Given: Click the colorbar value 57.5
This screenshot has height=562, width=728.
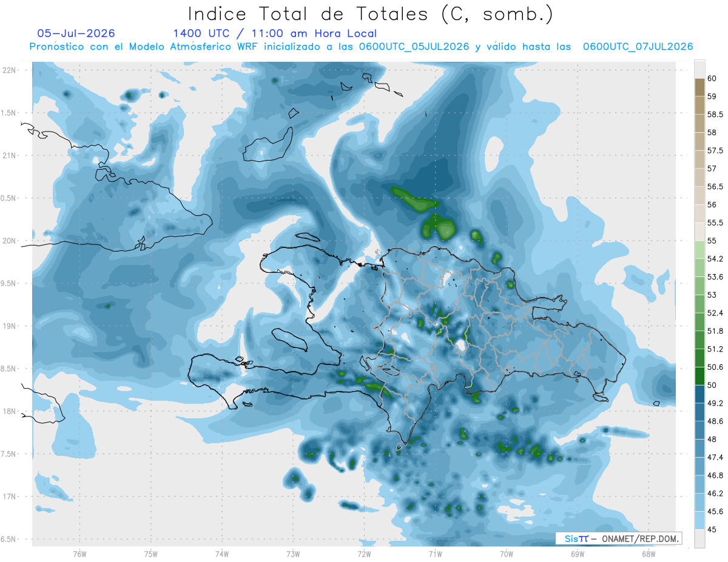Looking at the screenshot, I should tap(715, 150).
